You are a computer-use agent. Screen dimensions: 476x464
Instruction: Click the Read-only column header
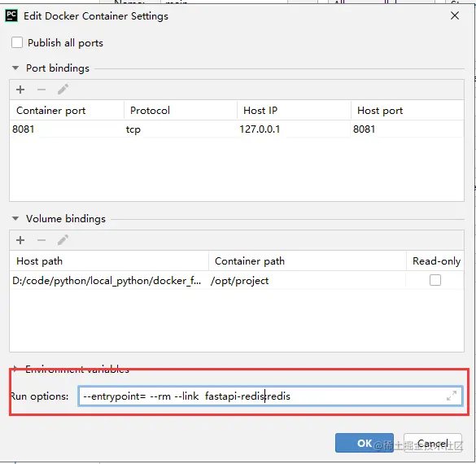tap(435, 260)
